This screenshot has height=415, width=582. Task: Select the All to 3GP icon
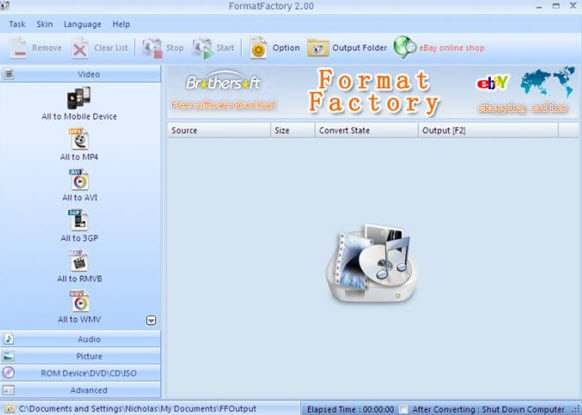pyautogui.click(x=78, y=220)
